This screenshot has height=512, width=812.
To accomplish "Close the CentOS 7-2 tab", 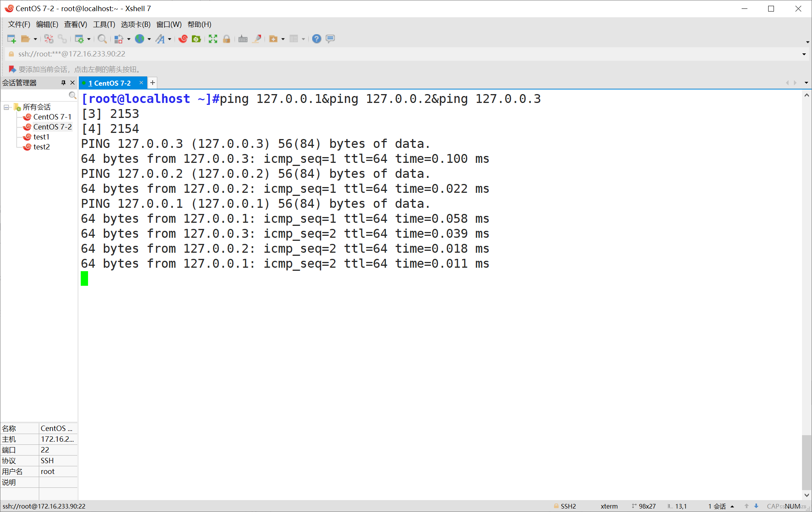I will (x=141, y=83).
